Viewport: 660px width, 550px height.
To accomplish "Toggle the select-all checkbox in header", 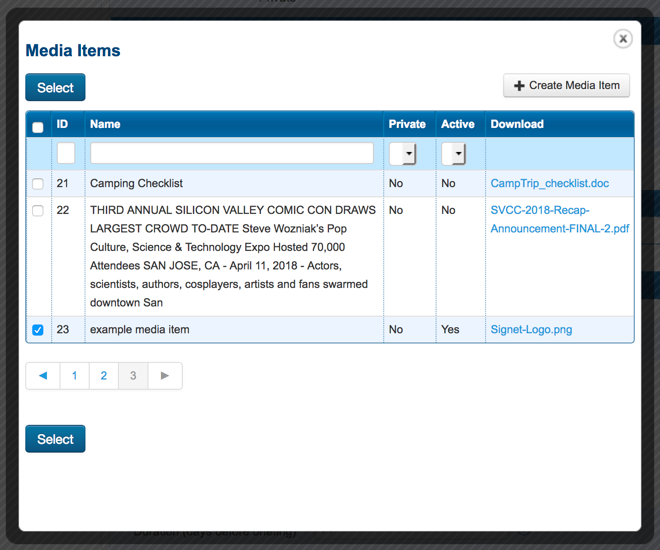I will (38, 127).
